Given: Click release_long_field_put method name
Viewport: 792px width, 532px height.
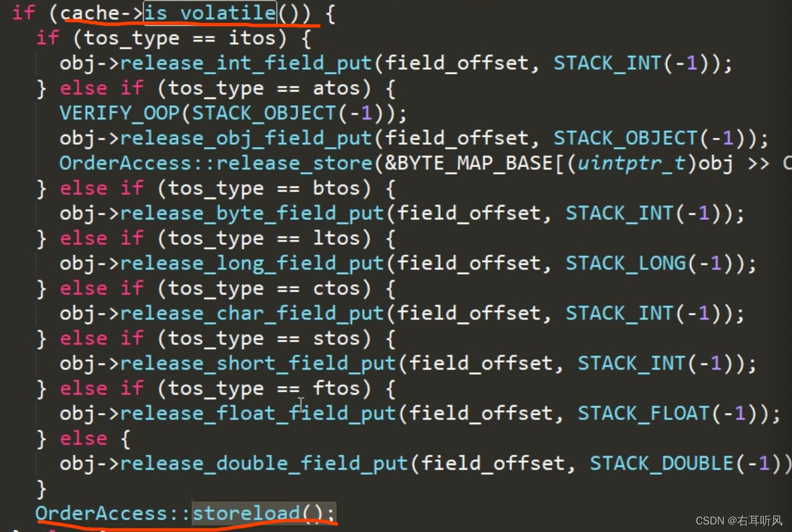Looking at the screenshot, I should [x=252, y=263].
